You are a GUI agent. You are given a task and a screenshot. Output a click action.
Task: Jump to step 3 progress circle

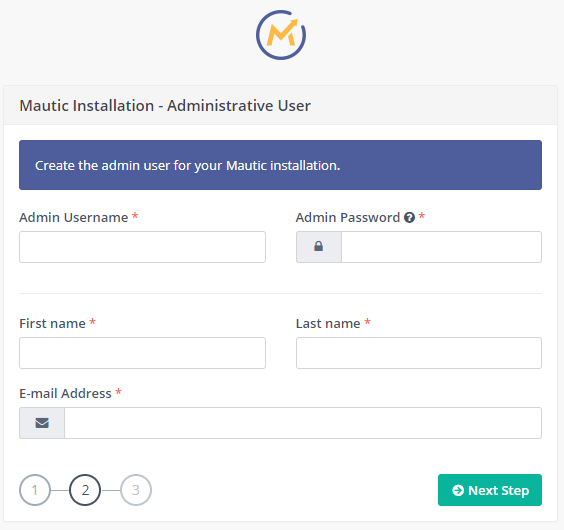coord(136,490)
